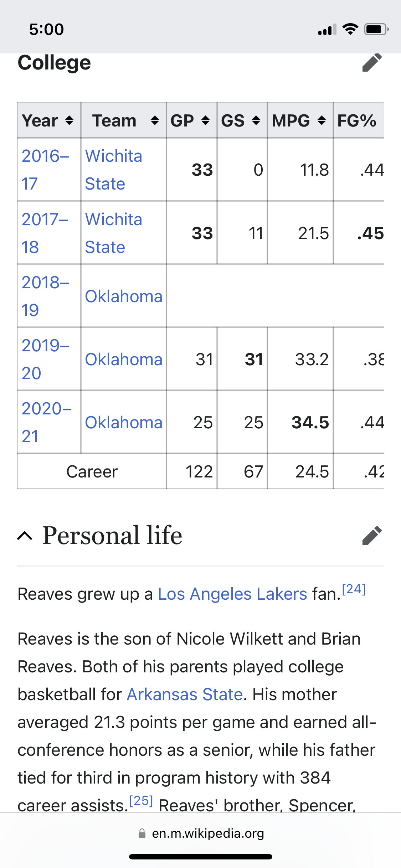Viewport: 401px width, 868px height.
Task: Open citation reference [25]
Action: (141, 801)
